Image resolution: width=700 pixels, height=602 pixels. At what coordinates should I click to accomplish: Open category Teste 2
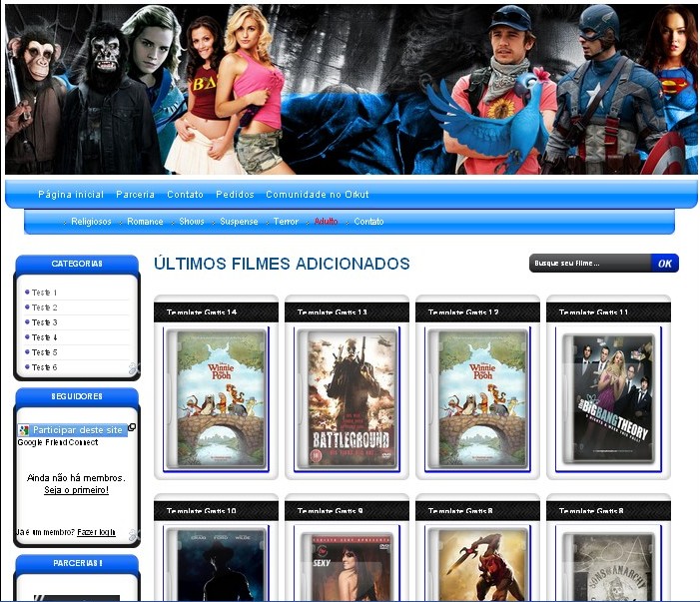point(44,307)
